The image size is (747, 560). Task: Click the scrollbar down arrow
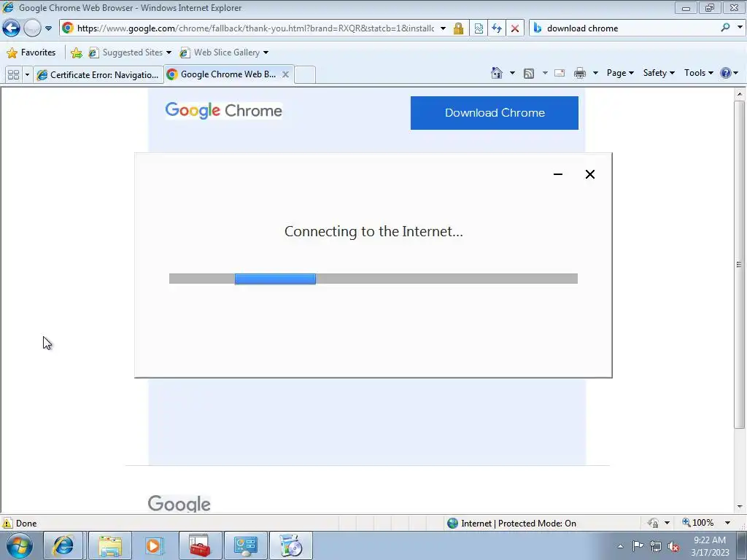click(740, 507)
